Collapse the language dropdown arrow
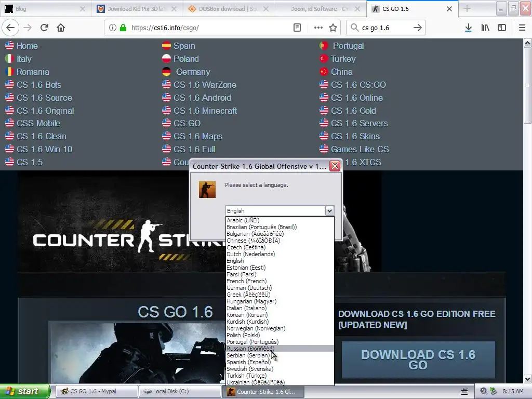532x399 pixels. [329, 211]
